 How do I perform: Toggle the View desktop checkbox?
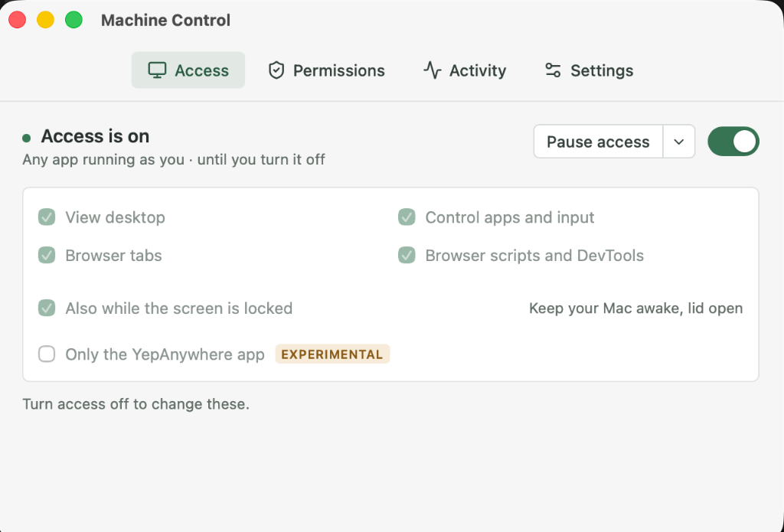pos(47,217)
